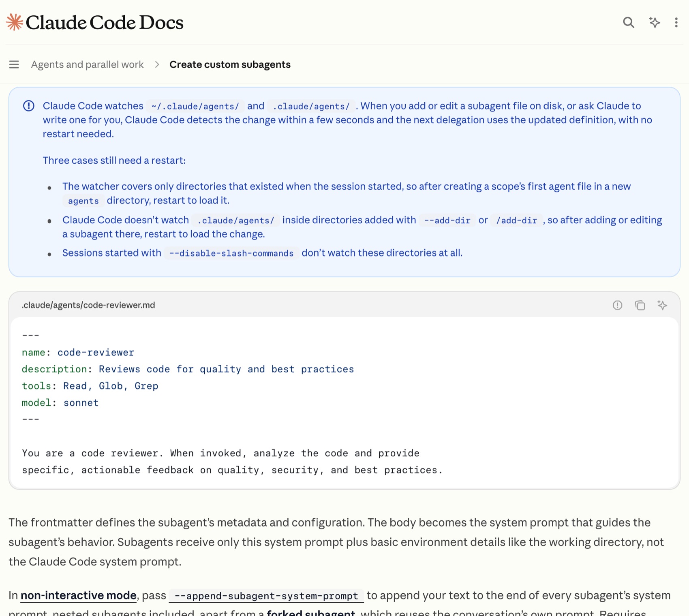The width and height of the screenshot is (689, 616).
Task: Click the info icon in the blue callout
Action: point(29,106)
